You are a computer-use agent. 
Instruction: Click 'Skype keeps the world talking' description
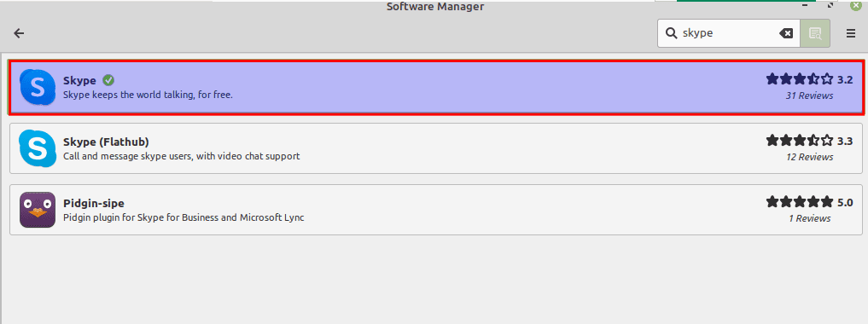coord(148,95)
